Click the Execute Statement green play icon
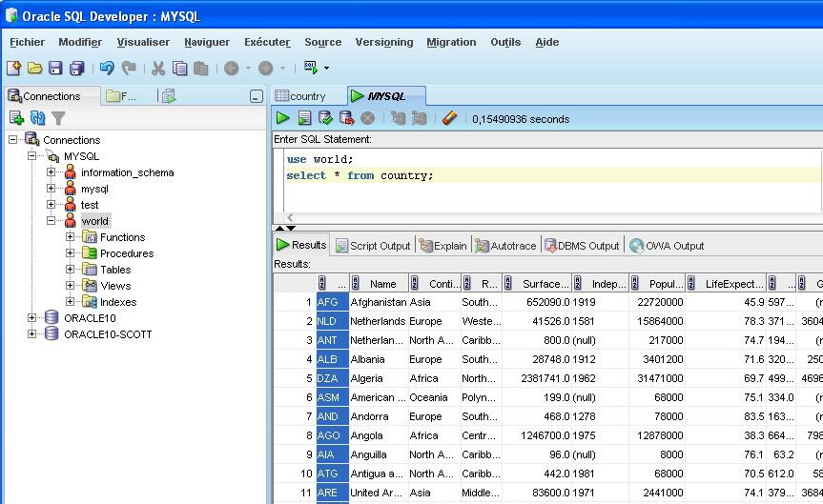This screenshot has height=504, width=823. point(283,118)
